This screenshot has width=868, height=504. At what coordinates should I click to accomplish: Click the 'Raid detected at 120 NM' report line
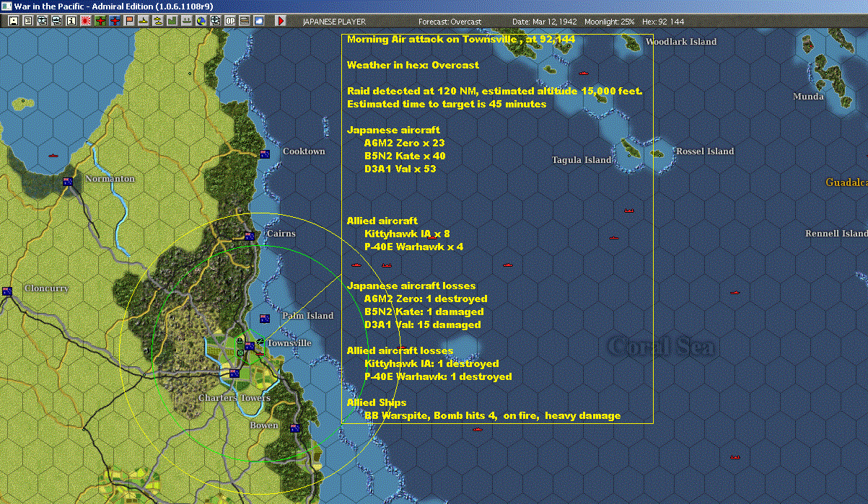pos(494,91)
